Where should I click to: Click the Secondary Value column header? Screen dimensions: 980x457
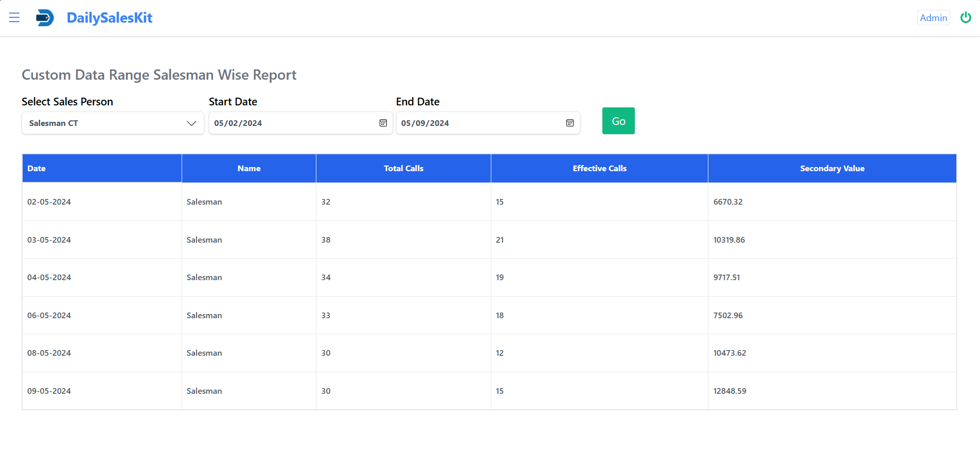(x=832, y=169)
